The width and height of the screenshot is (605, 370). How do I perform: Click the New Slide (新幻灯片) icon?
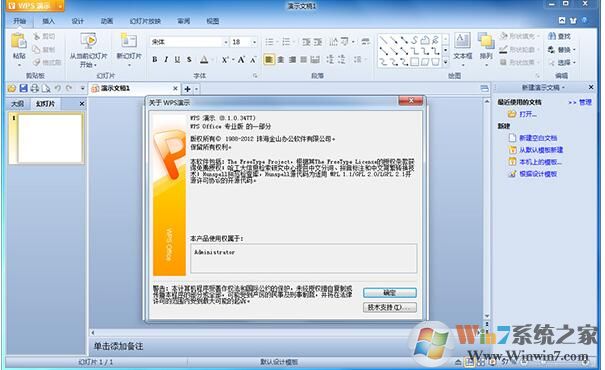click(x=129, y=41)
